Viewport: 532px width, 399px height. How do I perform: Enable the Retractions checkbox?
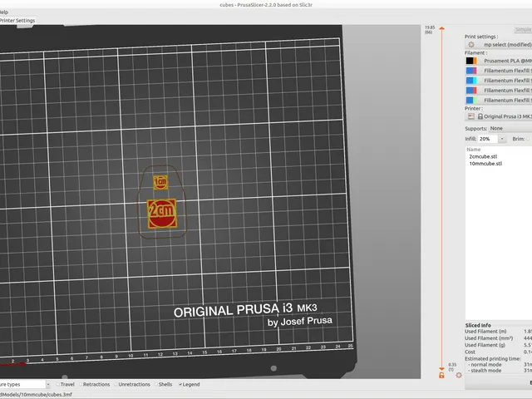pyautogui.click(x=81, y=384)
